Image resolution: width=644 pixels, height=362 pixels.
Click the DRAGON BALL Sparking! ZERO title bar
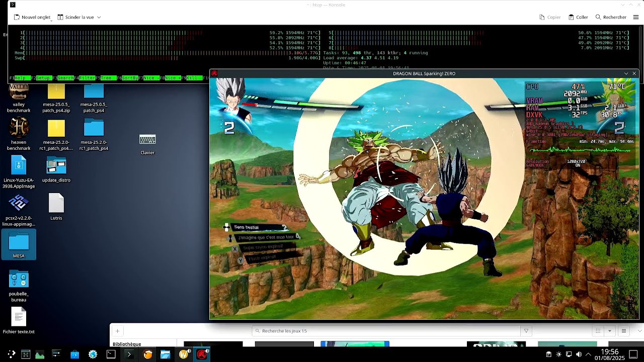[424, 73]
